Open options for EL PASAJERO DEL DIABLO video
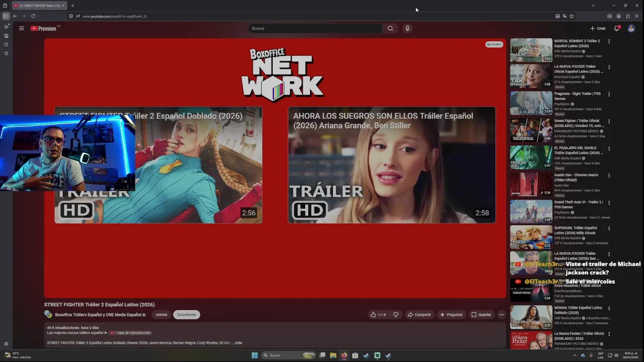 609,148
